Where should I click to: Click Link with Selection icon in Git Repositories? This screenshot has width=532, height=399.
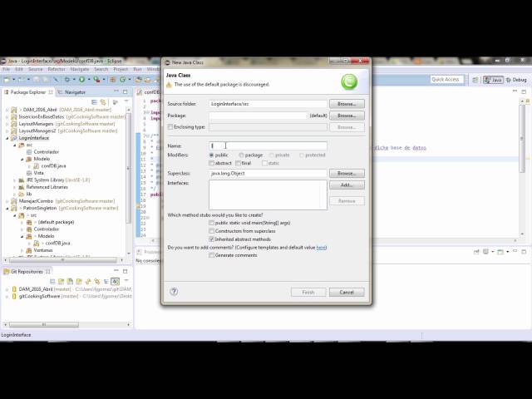point(97,281)
